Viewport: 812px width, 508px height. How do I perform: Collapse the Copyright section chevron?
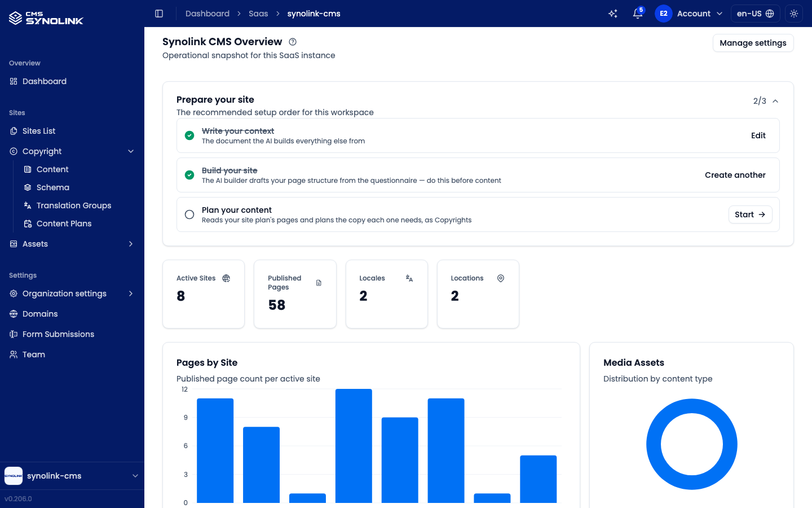point(131,151)
